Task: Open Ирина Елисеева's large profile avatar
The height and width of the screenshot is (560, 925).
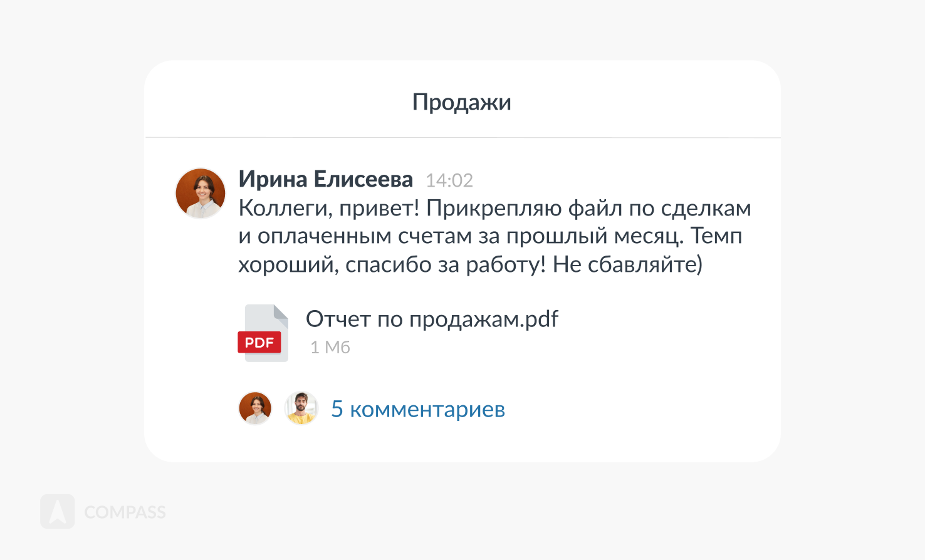Action: tap(201, 193)
